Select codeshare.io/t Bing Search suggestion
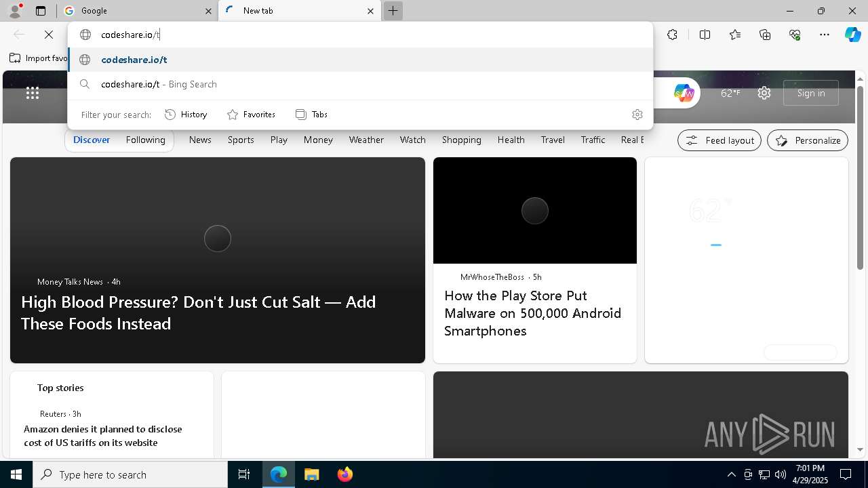Image resolution: width=868 pixels, height=488 pixels. 361,84
